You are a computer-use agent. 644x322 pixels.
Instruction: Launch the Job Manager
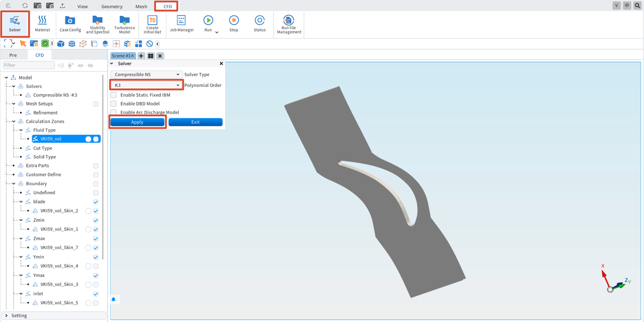[182, 24]
